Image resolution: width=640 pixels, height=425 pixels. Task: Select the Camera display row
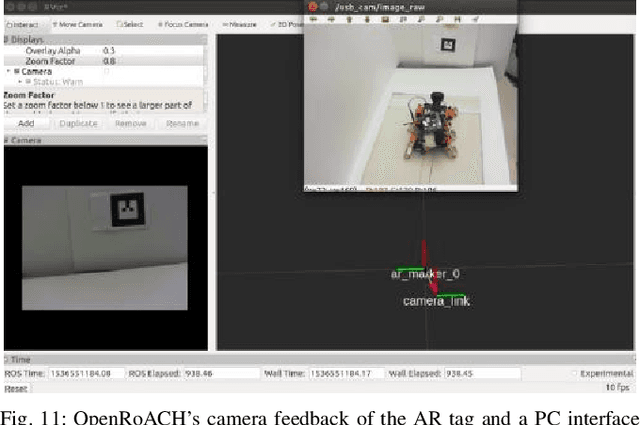[x=104, y=71]
